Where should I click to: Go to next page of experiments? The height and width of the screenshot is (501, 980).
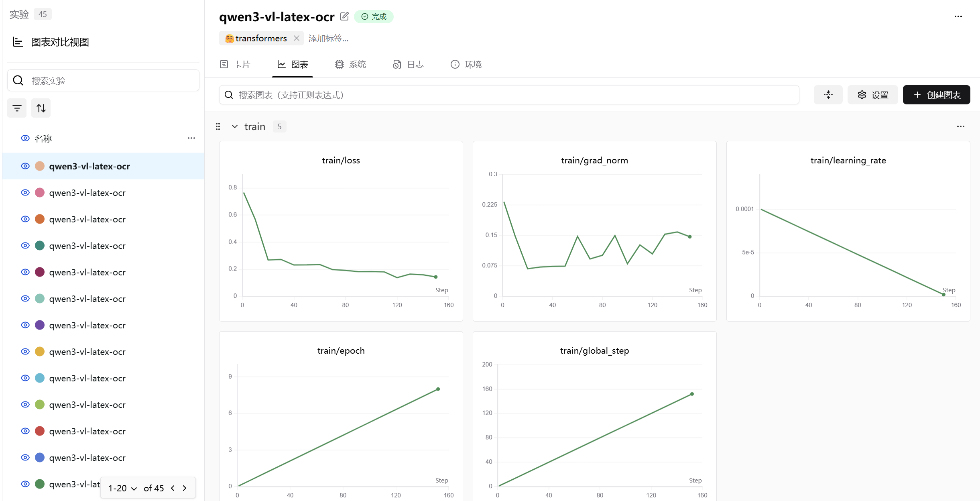tap(185, 488)
